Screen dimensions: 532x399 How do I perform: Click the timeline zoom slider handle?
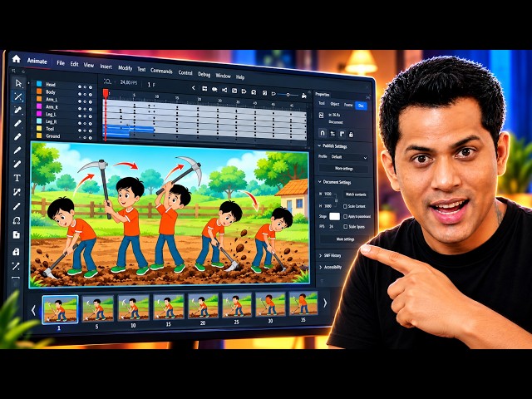[x=288, y=95]
